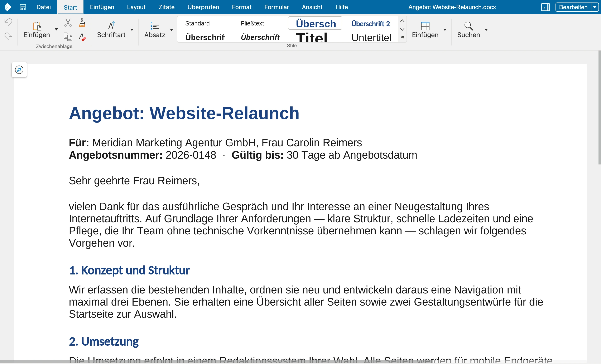The image size is (601, 364).
Task: Expand the Suchen dropdown arrow
Action: 486,30
